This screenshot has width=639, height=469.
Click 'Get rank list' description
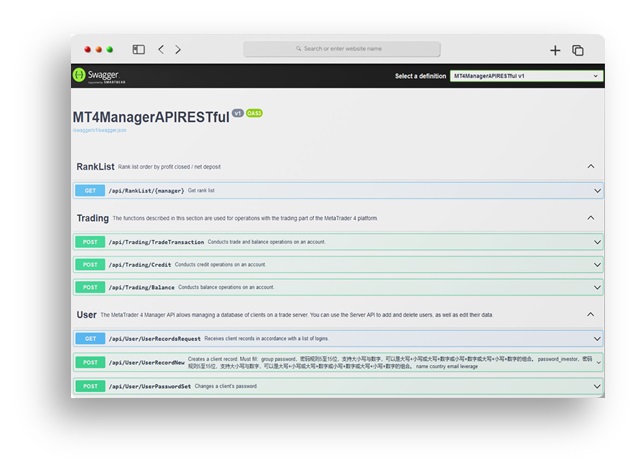click(x=201, y=190)
